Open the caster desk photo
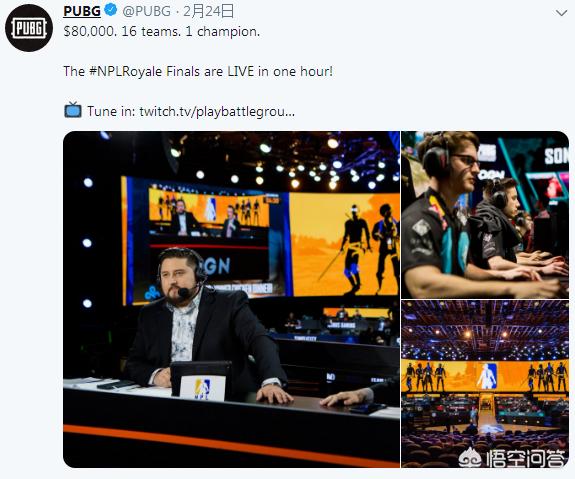575x479 pixels. (x=231, y=299)
